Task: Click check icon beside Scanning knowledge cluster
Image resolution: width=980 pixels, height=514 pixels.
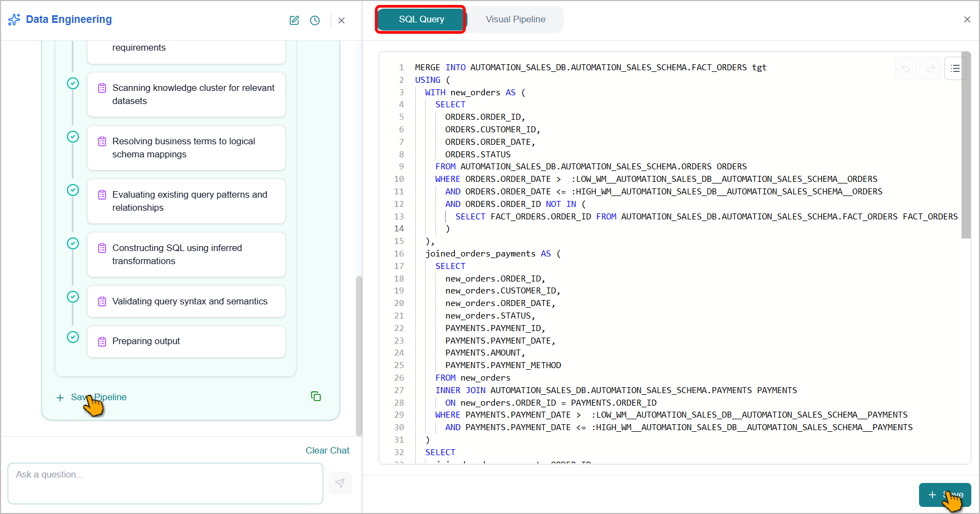Action: tap(73, 83)
